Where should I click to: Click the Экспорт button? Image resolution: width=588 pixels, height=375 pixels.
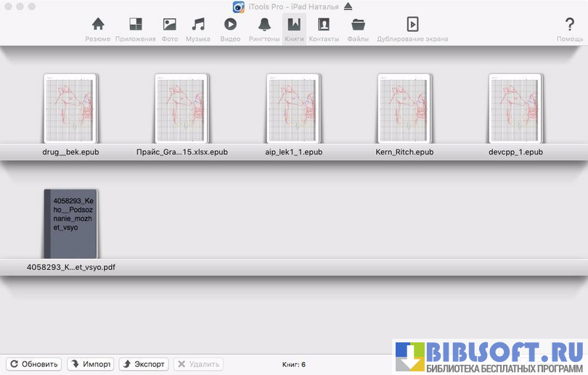[143, 364]
